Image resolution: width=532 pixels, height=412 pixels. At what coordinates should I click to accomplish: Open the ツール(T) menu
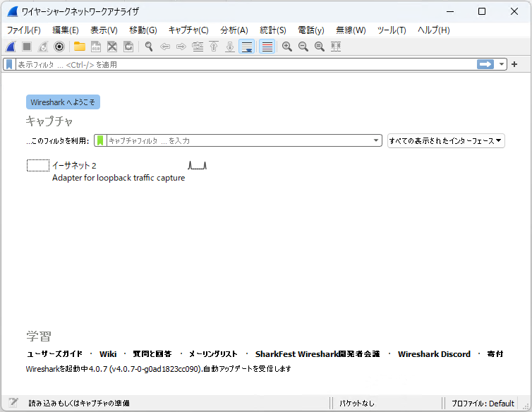pyautogui.click(x=392, y=30)
